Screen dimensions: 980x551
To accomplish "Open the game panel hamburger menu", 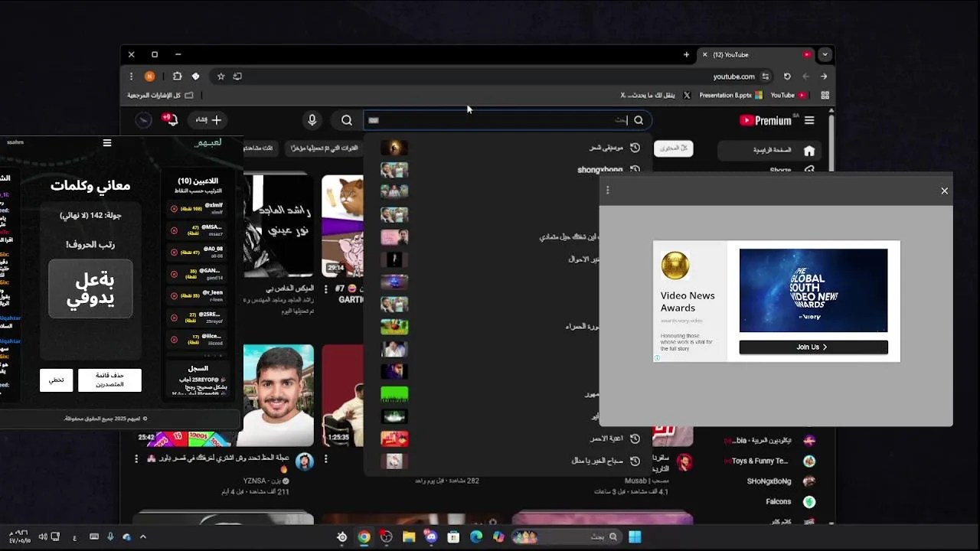I will [107, 143].
